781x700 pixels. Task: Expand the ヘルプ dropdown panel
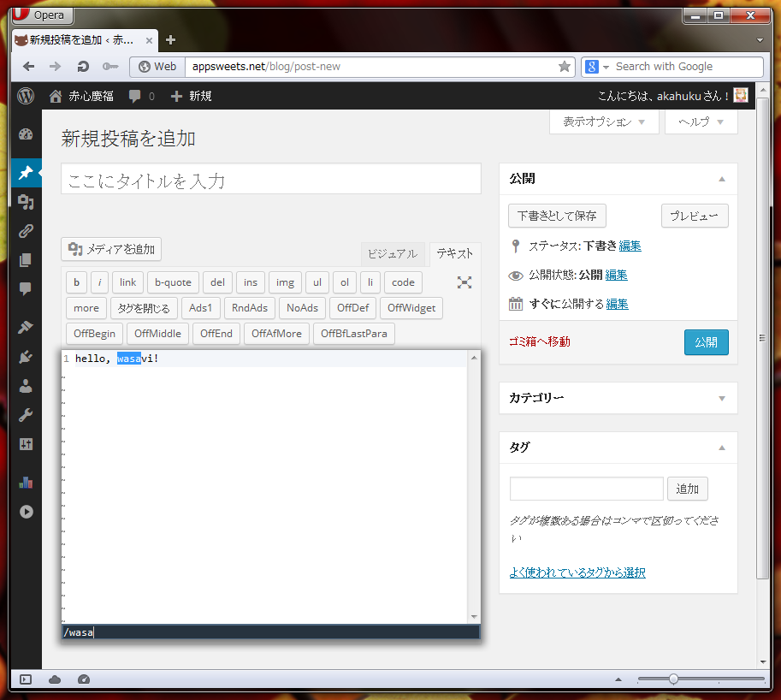pyautogui.click(x=701, y=122)
